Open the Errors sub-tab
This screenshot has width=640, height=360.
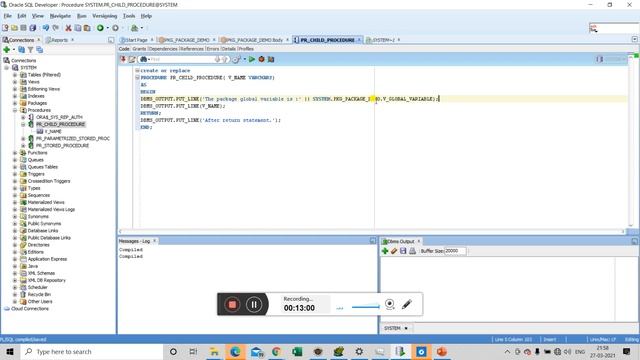coord(213,49)
